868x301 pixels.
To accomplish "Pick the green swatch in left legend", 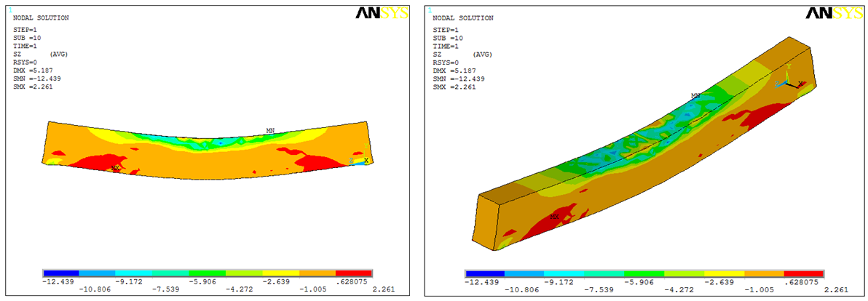I will (x=208, y=273).
